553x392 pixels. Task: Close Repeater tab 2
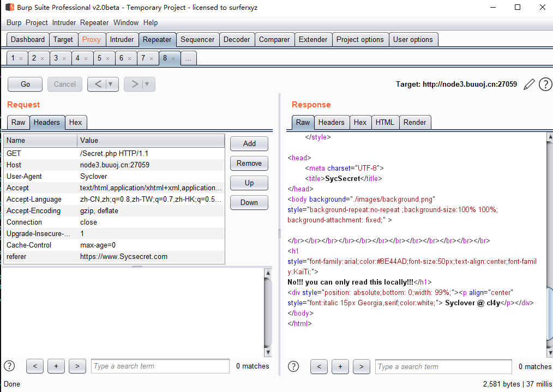coord(43,58)
